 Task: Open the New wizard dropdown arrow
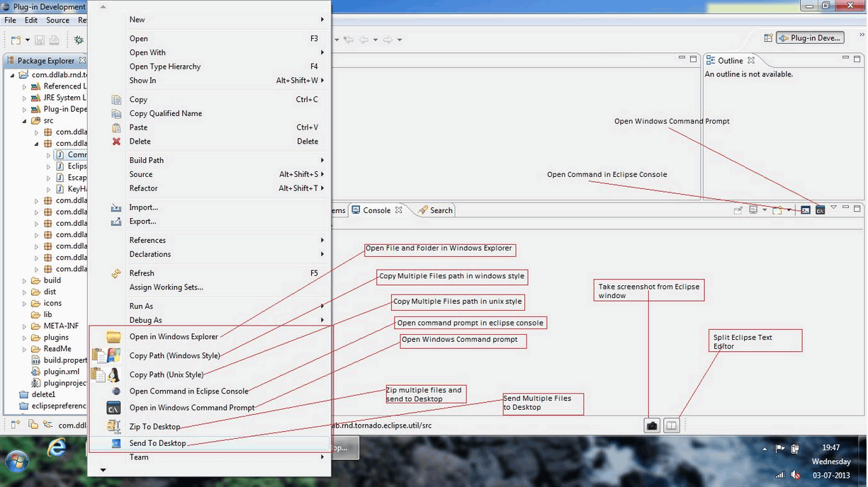[x=28, y=40]
